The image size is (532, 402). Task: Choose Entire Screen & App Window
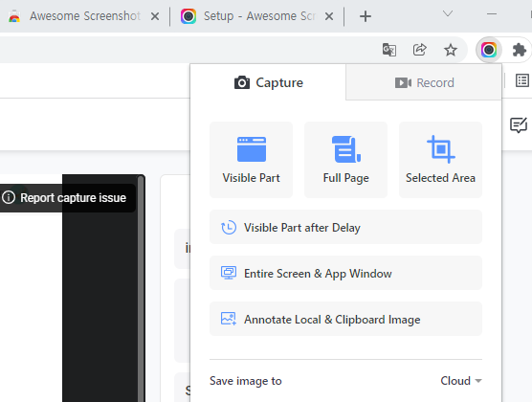345,273
